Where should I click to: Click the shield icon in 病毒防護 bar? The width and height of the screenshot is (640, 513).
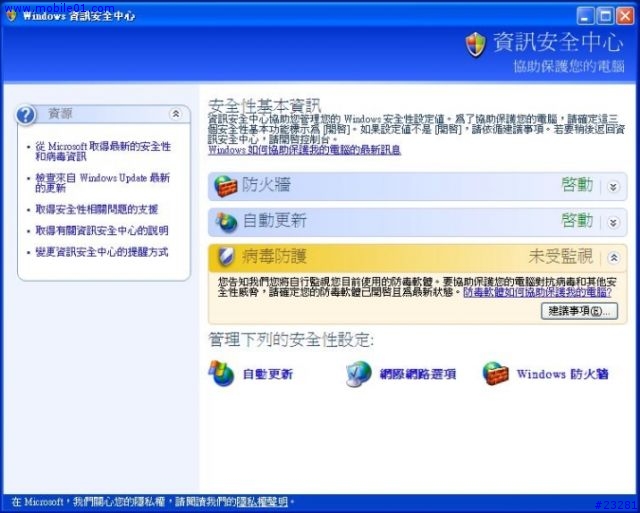(226, 257)
